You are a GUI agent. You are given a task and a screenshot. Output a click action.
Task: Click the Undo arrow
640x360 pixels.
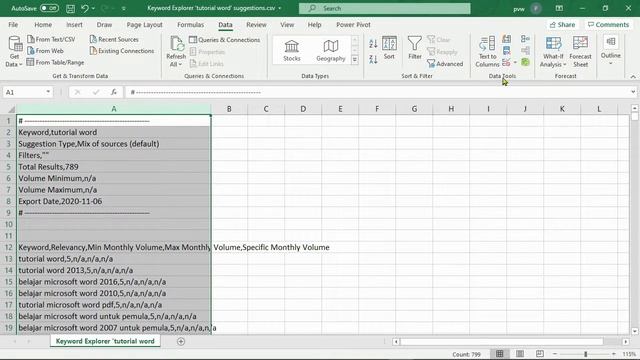point(84,8)
